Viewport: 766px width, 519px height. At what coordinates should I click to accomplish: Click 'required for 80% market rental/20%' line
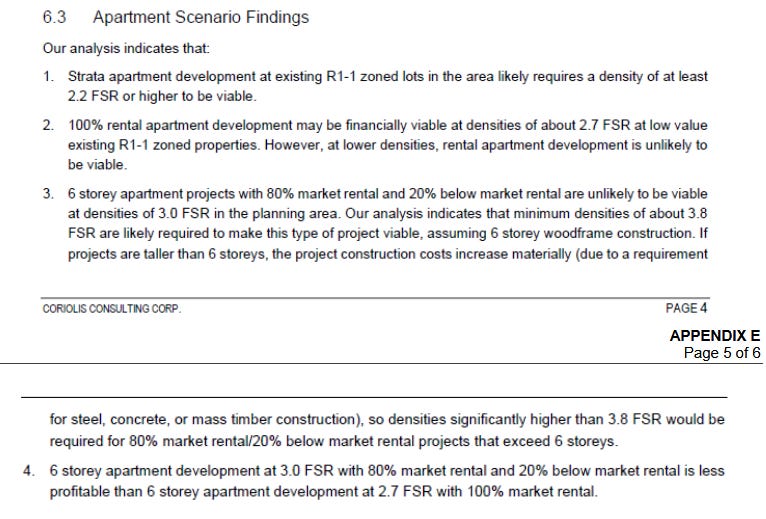tap(334, 441)
